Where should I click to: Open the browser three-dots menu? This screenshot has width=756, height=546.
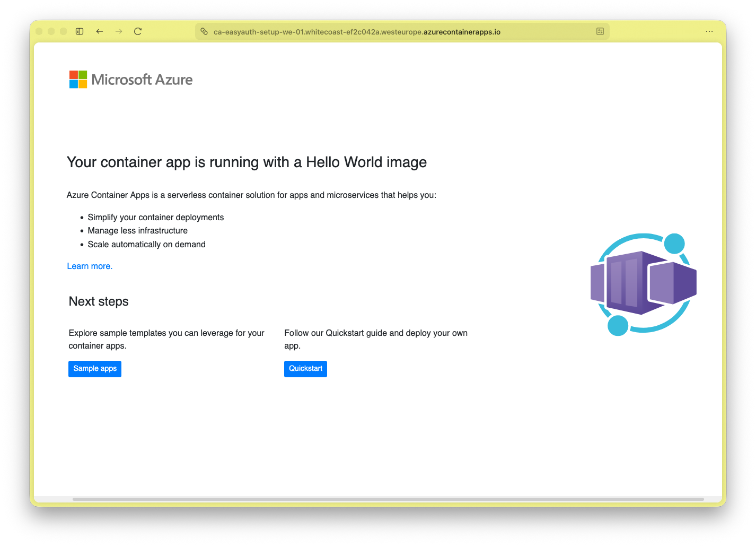[x=709, y=31]
